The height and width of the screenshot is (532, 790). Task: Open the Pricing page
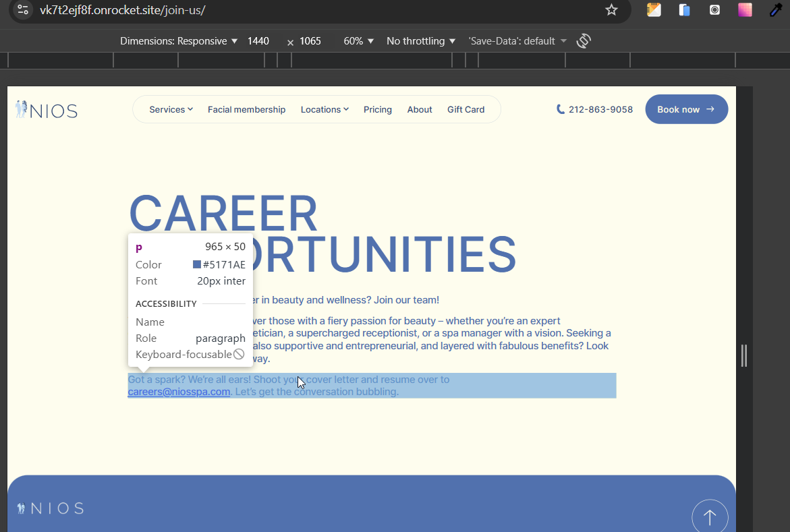point(377,109)
